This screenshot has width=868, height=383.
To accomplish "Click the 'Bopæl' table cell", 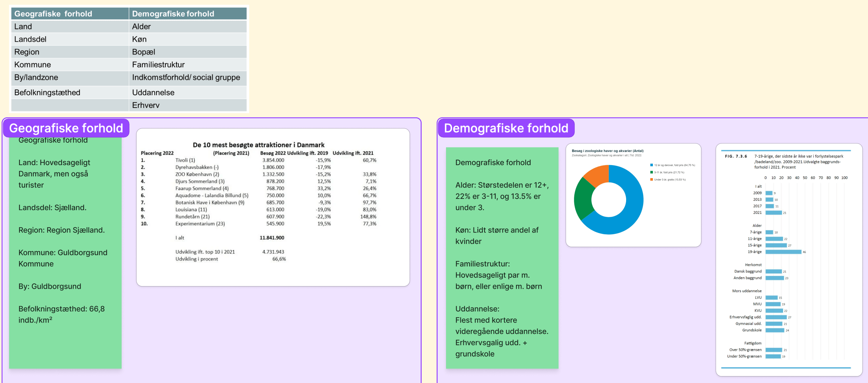I will 188,52.
